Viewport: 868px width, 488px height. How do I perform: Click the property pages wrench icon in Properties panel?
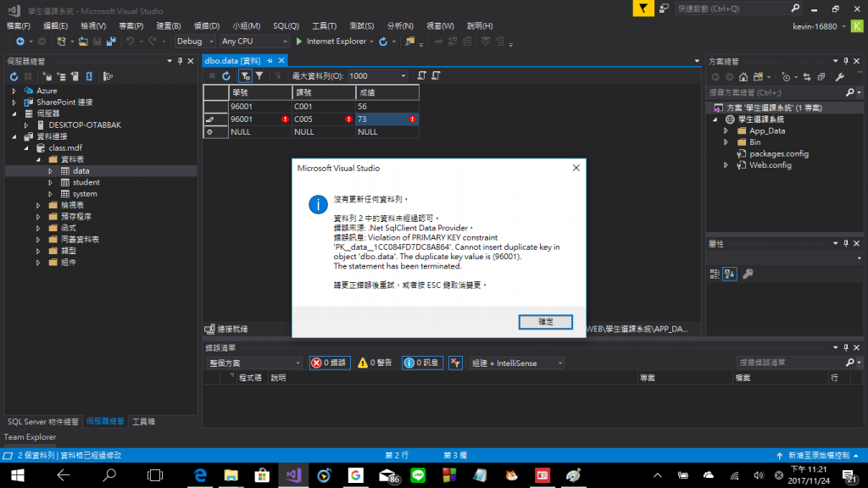[748, 274]
